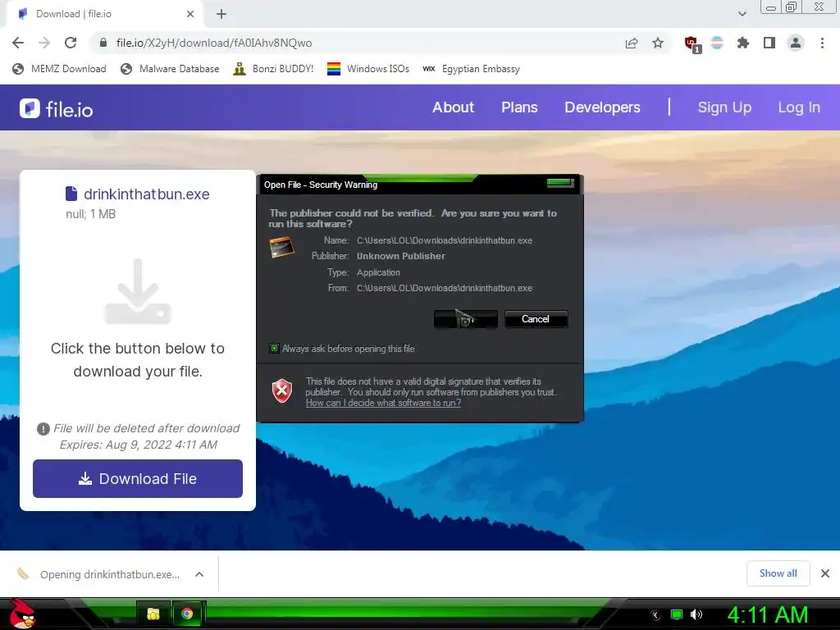The height and width of the screenshot is (630, 840).
Task: Close the Download | file.io tab
Action: 190,14
